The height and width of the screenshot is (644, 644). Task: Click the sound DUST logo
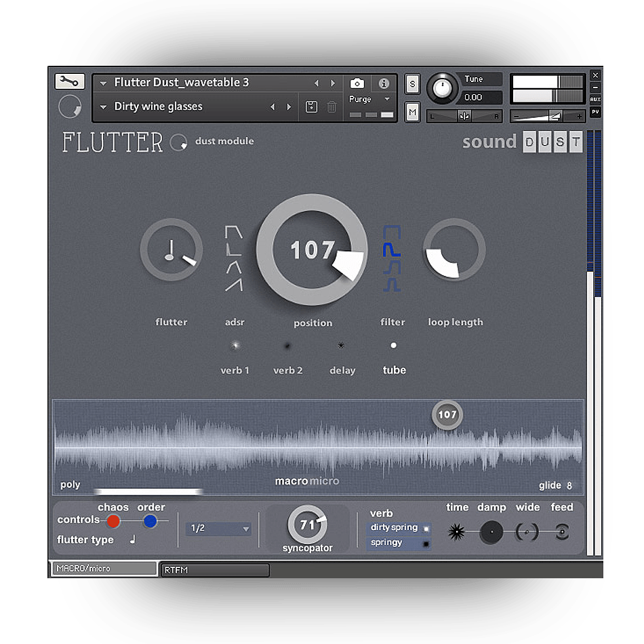523,142
